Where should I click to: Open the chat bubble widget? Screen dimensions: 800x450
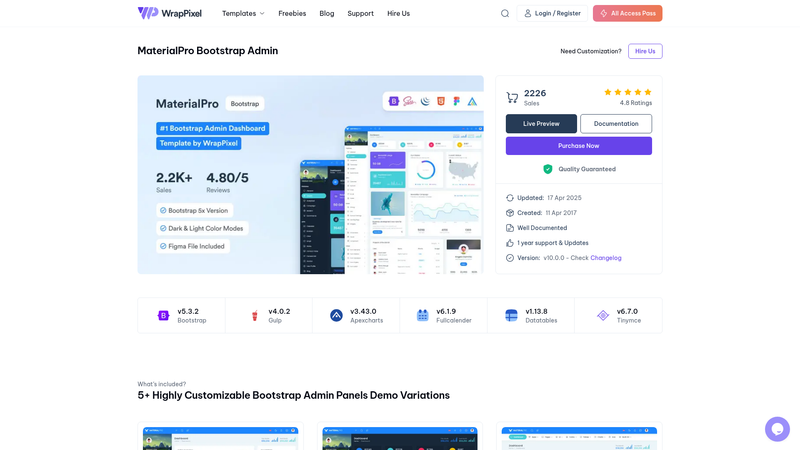(x=777, y=429)
